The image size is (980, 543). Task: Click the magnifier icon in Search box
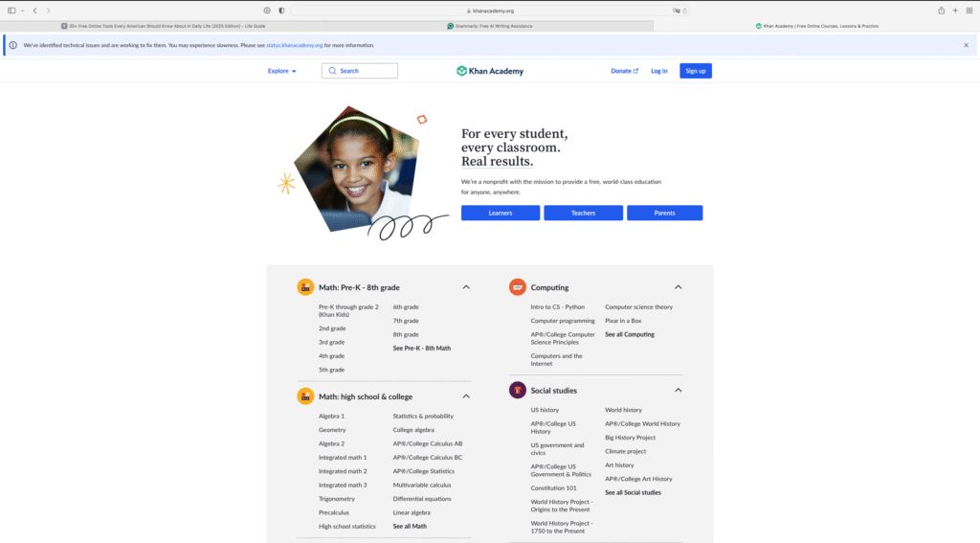coord(332,71)
